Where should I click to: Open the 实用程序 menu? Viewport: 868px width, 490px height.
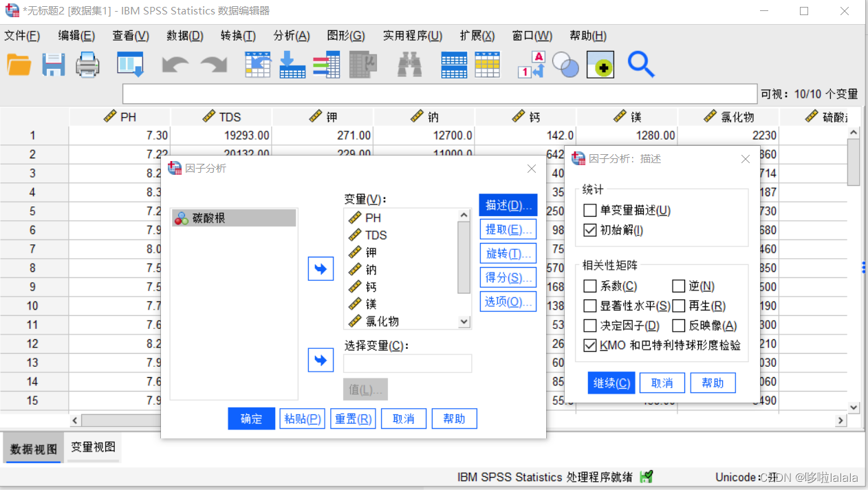[x=413, y=36]
